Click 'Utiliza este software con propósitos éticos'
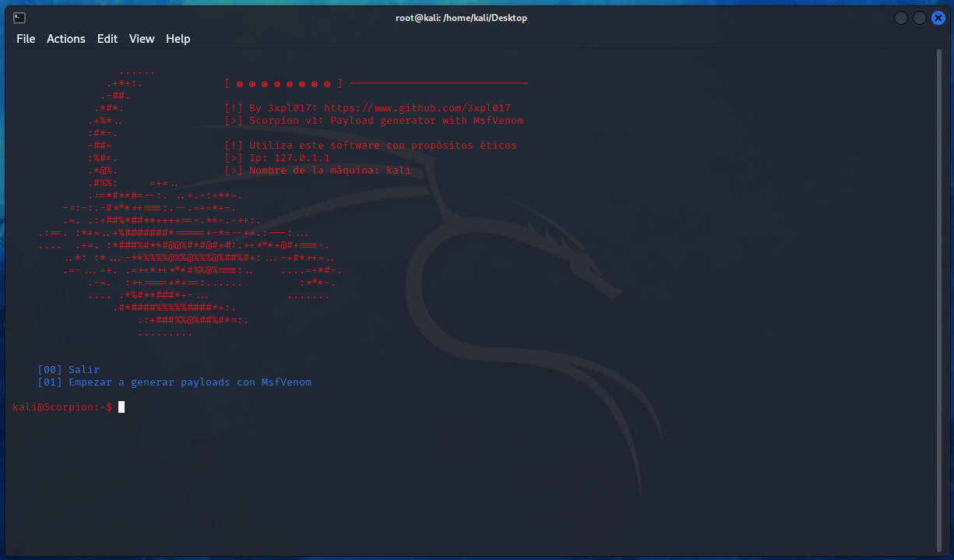 pyautogui.click(x=371, y=146)
